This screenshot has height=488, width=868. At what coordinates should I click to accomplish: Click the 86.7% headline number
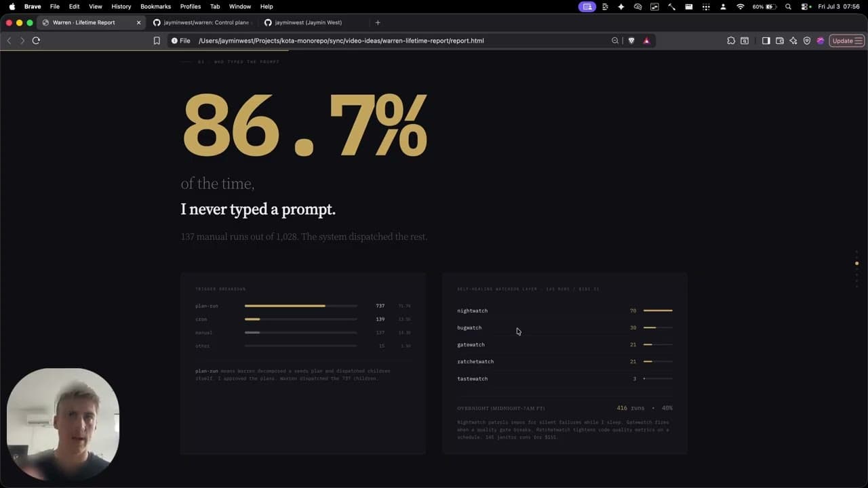(x=305, y=125)
